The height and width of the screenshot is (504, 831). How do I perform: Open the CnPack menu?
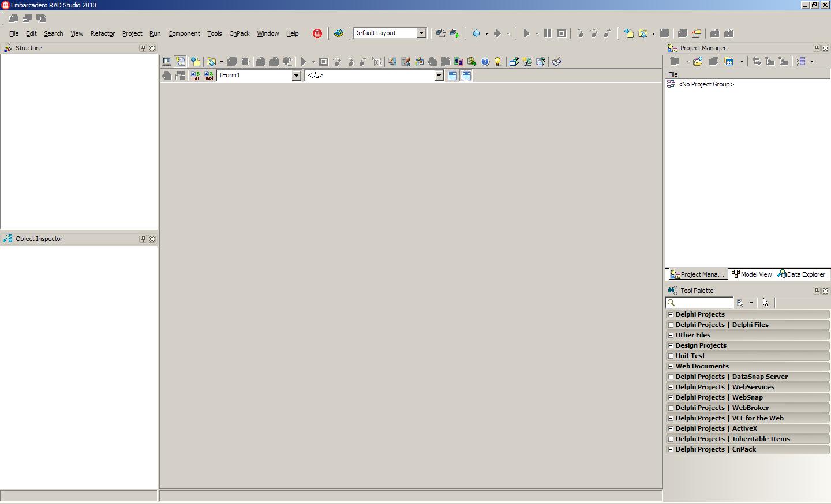[239, 33]
